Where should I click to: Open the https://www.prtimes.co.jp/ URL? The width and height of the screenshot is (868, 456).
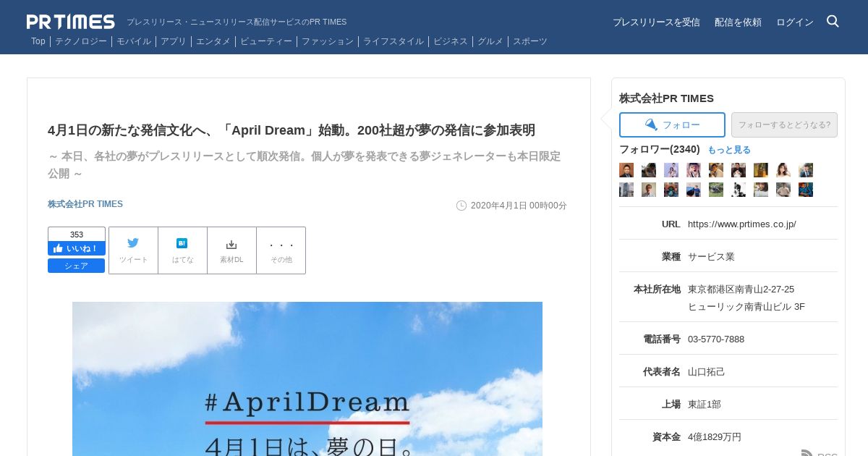pos(742,224)
